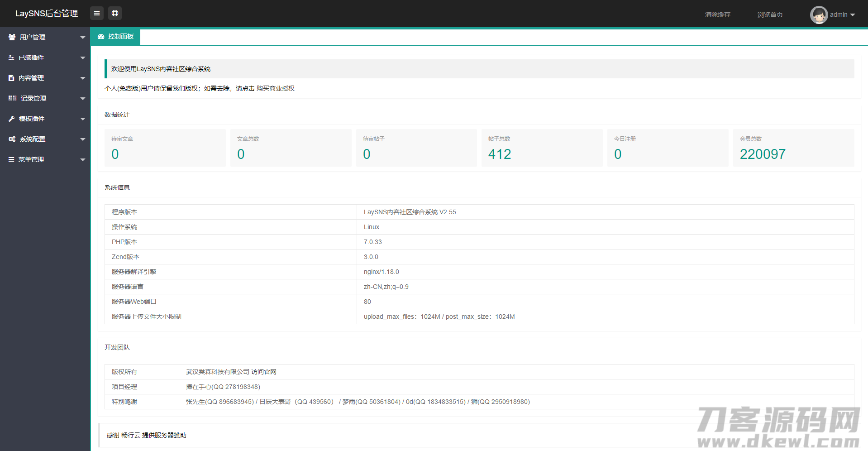
Task: Click the 用户管理 users icon
Action: [x=12, y=37]
